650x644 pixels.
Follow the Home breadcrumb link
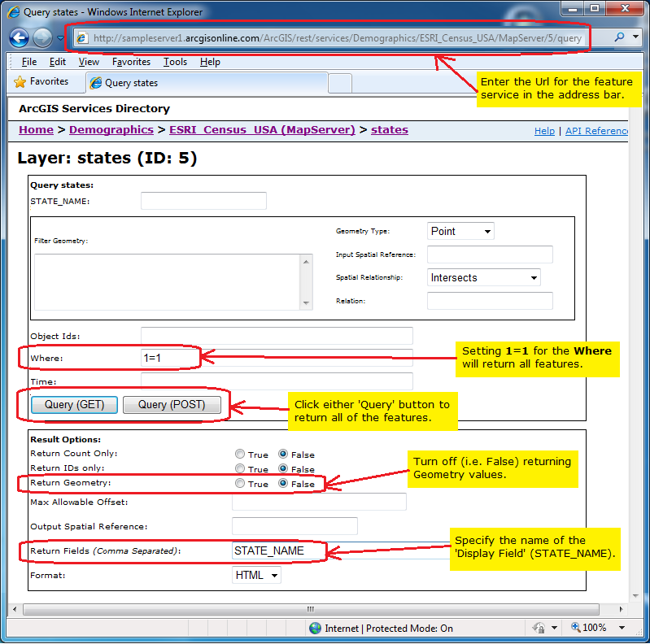(36, 130)
